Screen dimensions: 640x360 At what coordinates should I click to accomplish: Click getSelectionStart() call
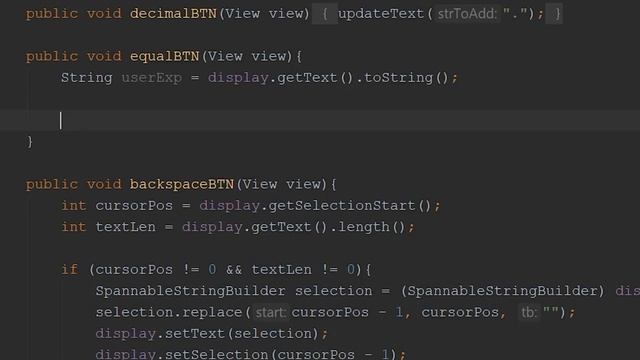tap(349, 206)
